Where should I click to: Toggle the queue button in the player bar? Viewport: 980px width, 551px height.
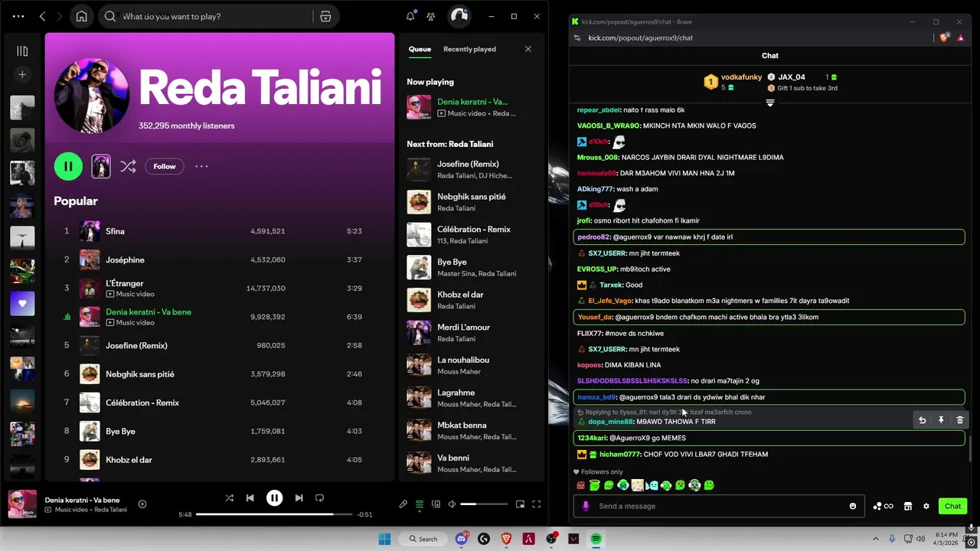pyautogui.click(x=420, y=504)
